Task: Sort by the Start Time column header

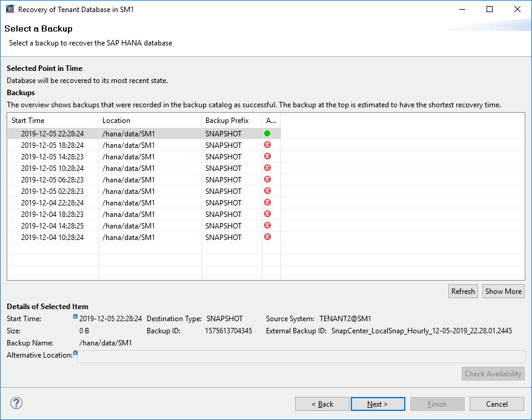Action: click(53, 121)
